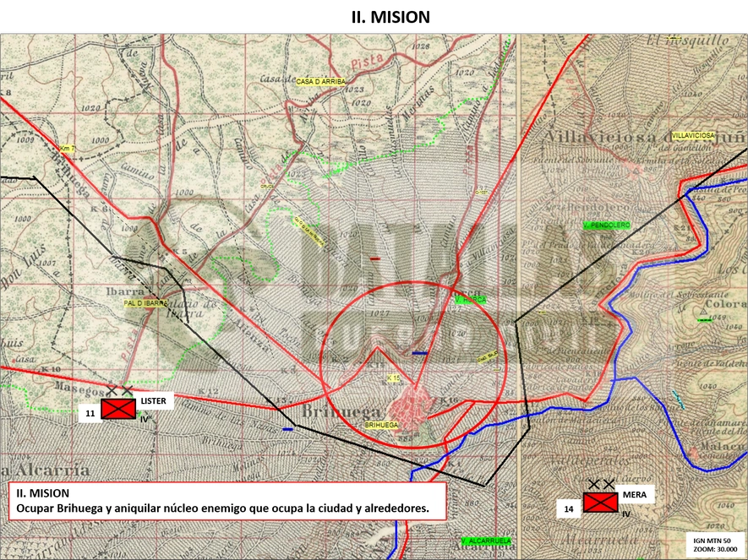Select the number 14 division label
This screenshot has width=748, height=560.
[x=569, y=509]
